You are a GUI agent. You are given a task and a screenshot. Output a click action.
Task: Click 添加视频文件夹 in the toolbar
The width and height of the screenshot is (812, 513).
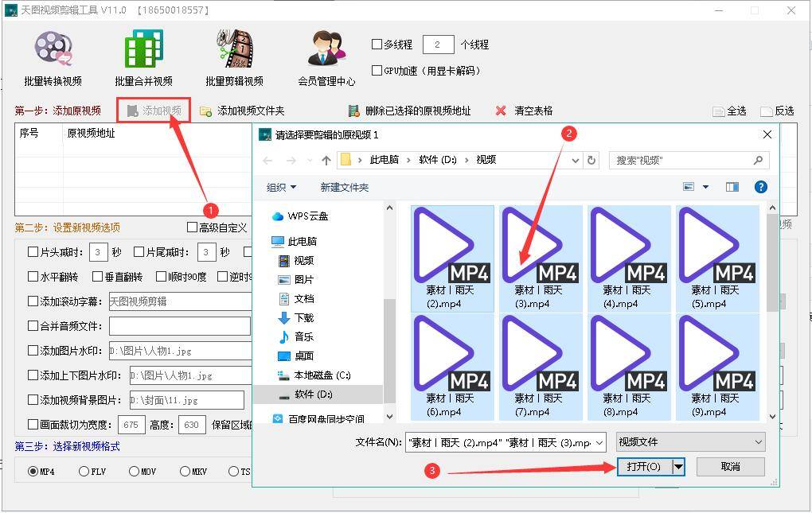click(x=242, y=111)
